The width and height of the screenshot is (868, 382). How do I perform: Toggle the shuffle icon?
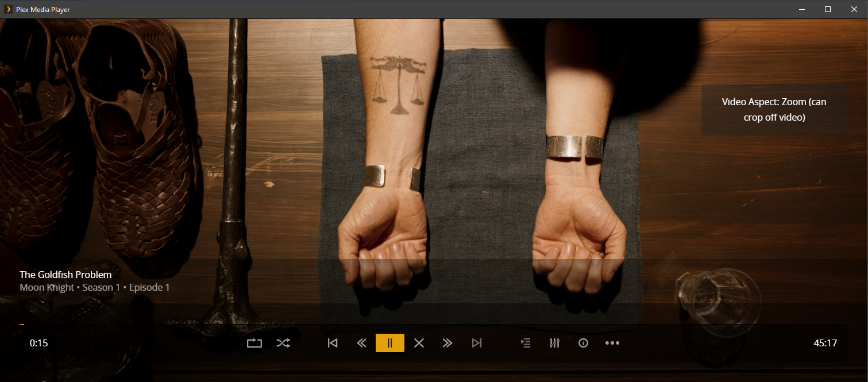pyautogui.click(x=283, y=343)
